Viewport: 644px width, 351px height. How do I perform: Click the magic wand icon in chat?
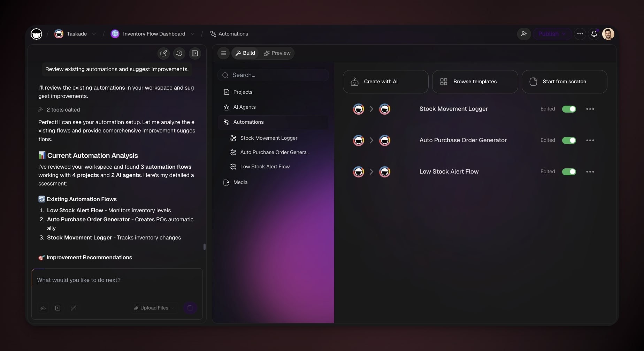pos(74,308)
